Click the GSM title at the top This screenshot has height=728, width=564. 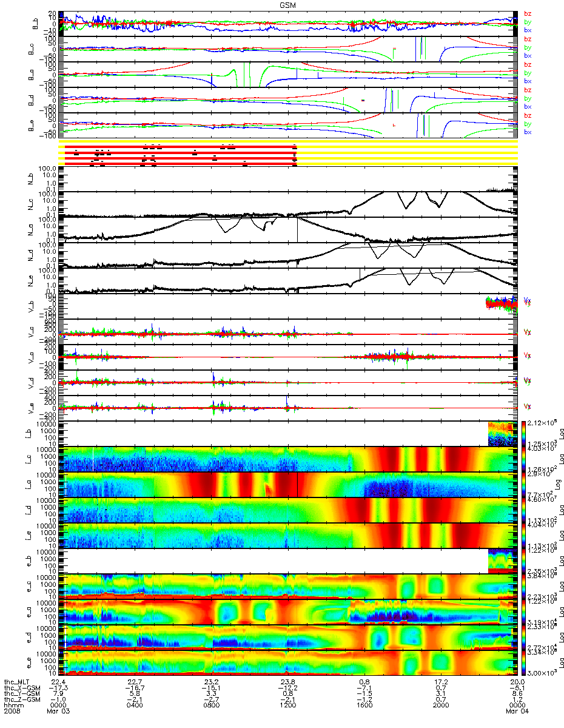point(288,4)
